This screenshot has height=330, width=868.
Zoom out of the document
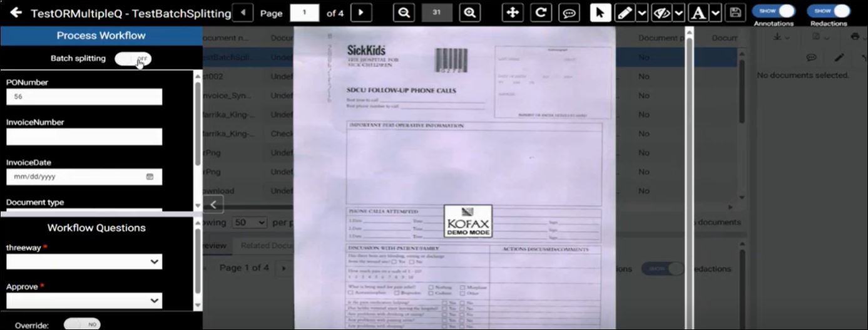pos(404,13)
